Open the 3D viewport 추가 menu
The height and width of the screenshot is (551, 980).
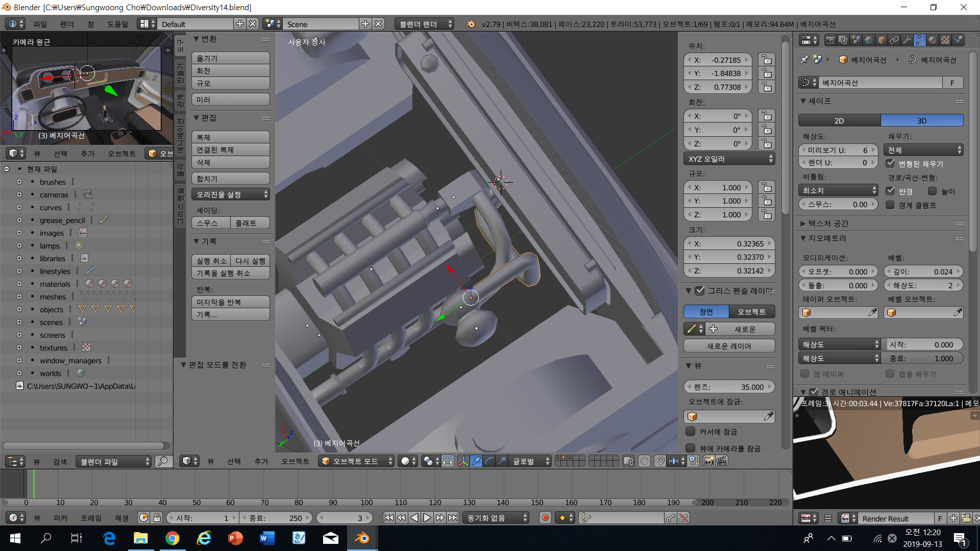(261, 461)
